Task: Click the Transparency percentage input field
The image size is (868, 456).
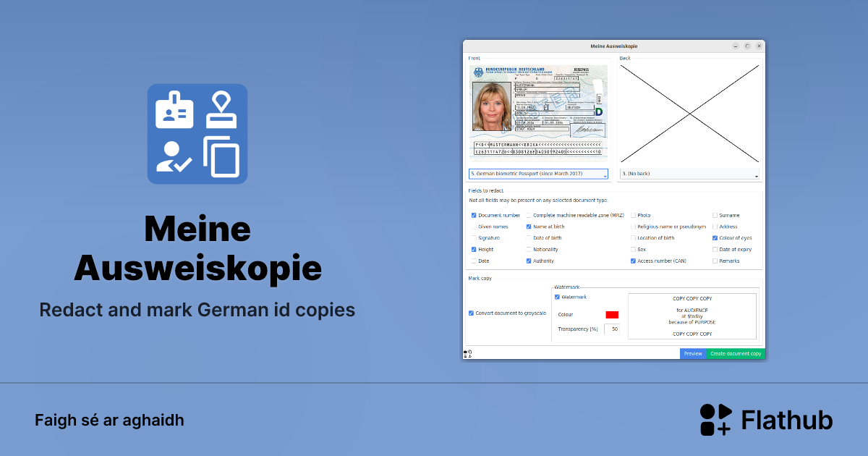Action: [x=611, y=329]
